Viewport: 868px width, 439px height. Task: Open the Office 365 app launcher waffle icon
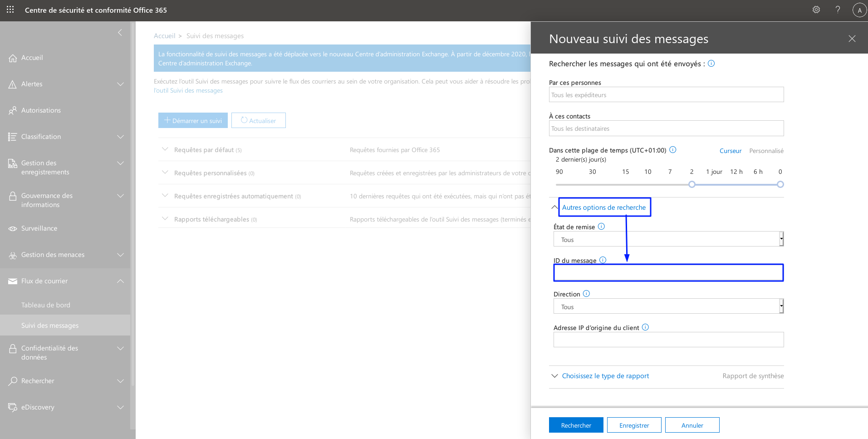[10, 10]
